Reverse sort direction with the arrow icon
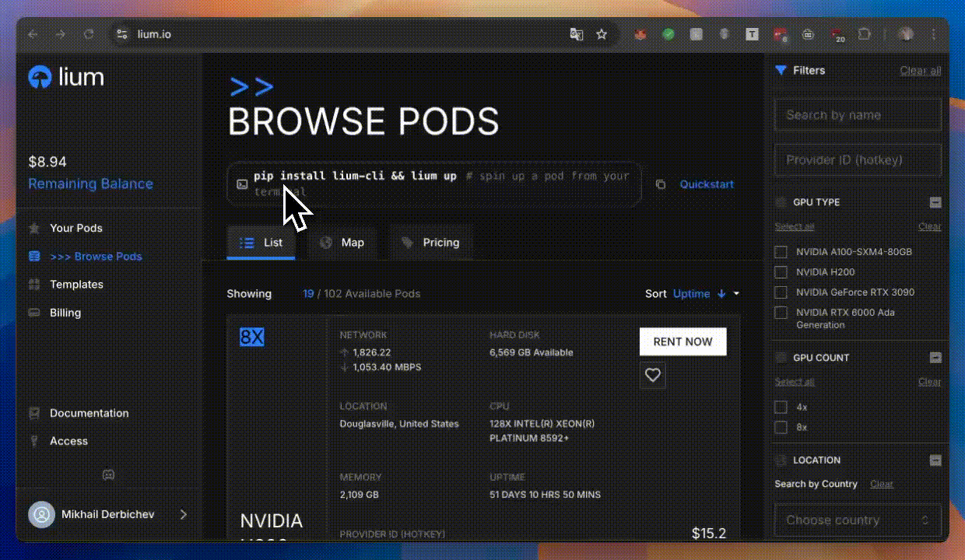Image resolution: width=965 pixels, height=560 pixels. pos(721,294)
